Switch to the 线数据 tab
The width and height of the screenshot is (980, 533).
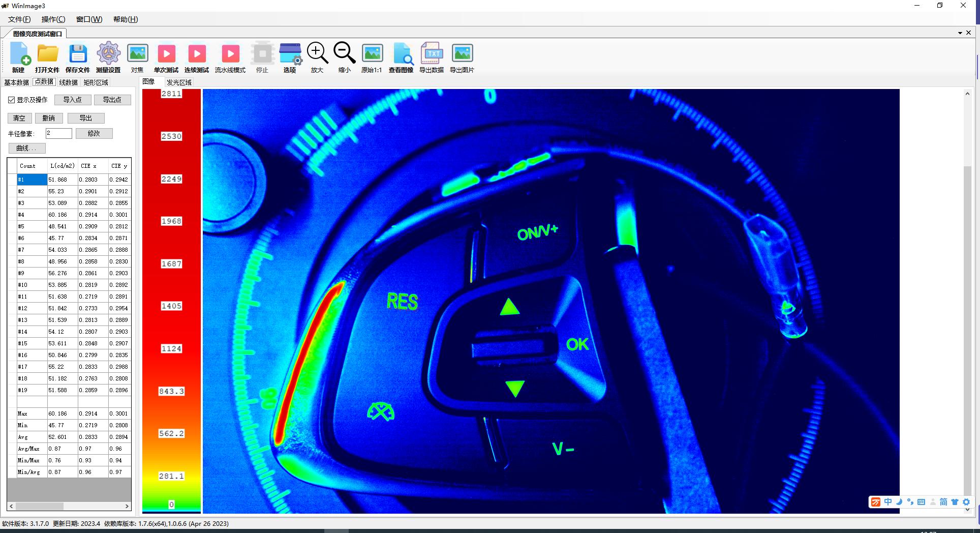pyautogui.click(x=68, y=82)
